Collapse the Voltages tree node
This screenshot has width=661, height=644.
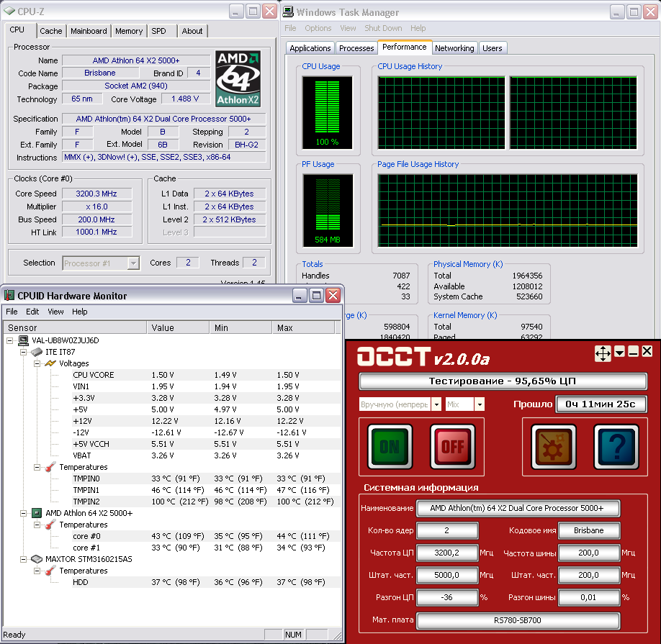[x=37, y=363]
